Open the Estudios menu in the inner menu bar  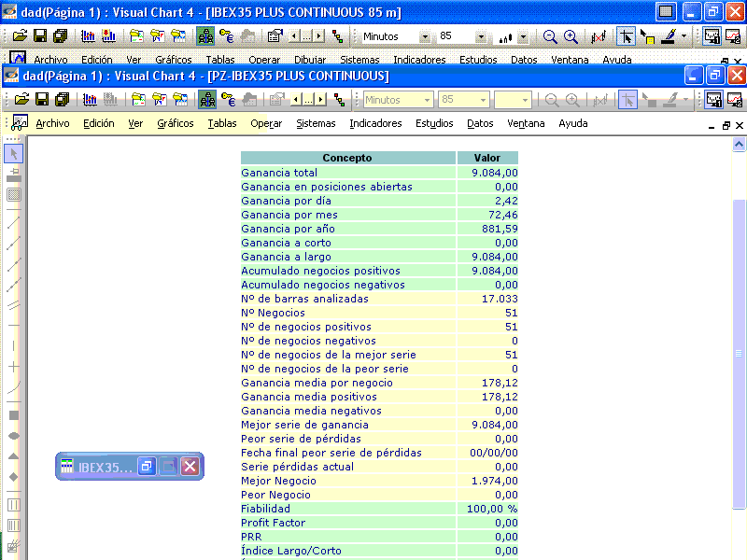[x=434, y=123]
